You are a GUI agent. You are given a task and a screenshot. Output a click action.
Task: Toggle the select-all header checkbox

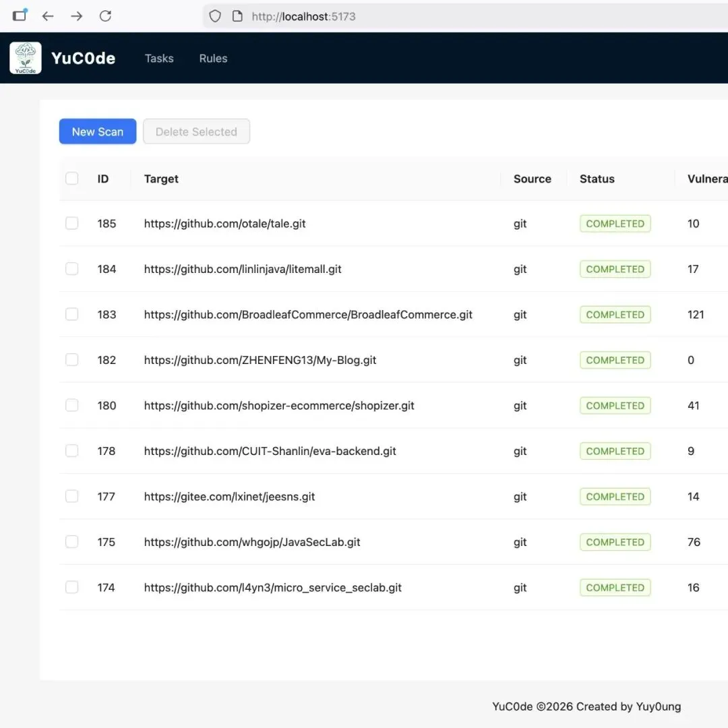[x=71, y=179]
